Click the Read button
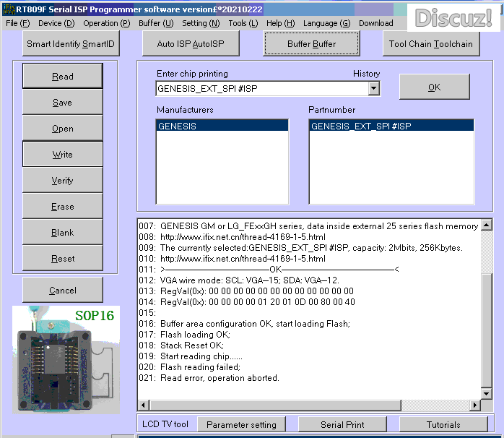The height and width of the screenshot is (438, 504). click(x=63, y=77)
